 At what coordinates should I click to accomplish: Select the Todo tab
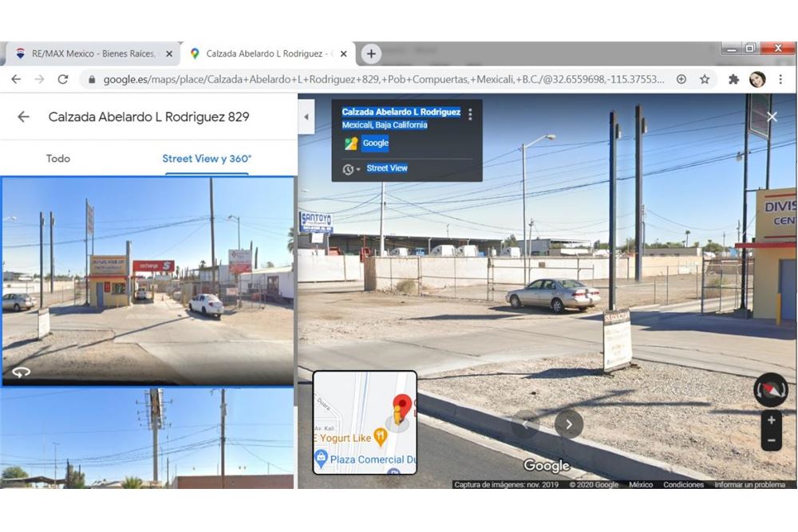58,159
